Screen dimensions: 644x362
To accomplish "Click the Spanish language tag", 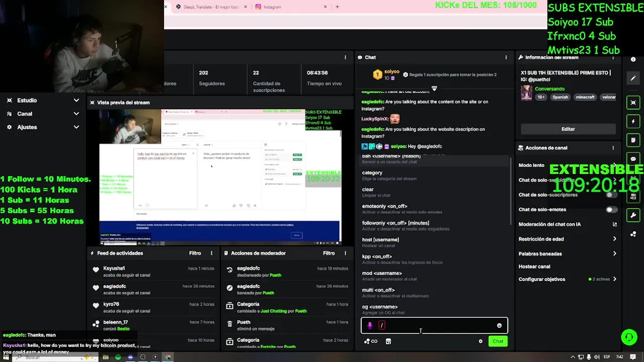I will coord(560,97).
